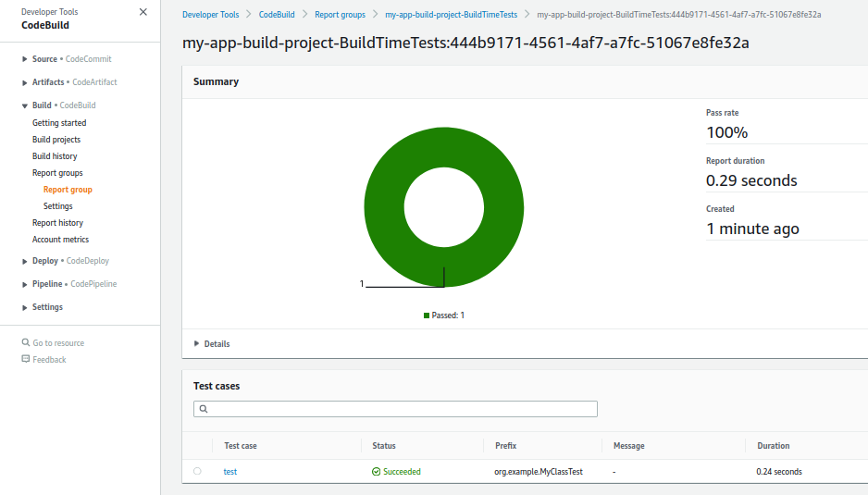Expand the Artifacts CodeArtifact section
This screenshot has height=495, width=868.
click(25, 82)
